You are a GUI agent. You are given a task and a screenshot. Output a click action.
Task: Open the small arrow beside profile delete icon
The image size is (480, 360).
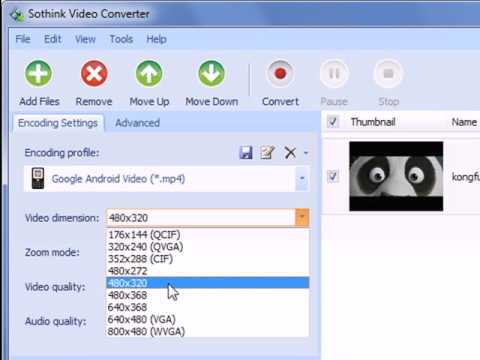[306, 153]
